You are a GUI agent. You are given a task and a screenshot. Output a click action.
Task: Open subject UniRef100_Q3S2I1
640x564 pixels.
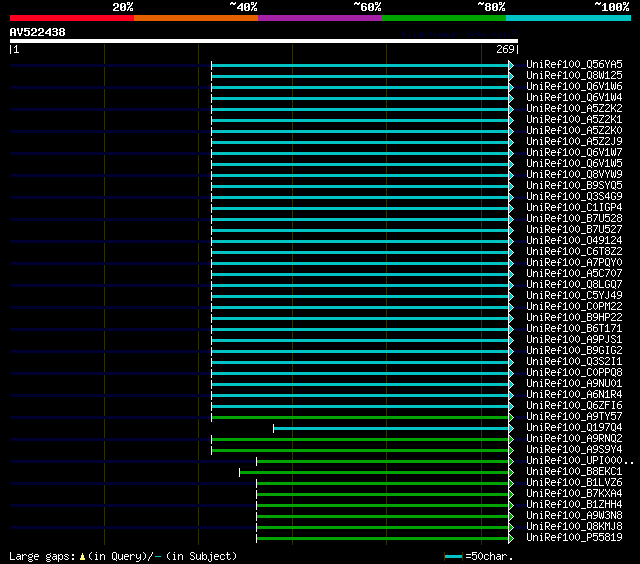point(574,362)
